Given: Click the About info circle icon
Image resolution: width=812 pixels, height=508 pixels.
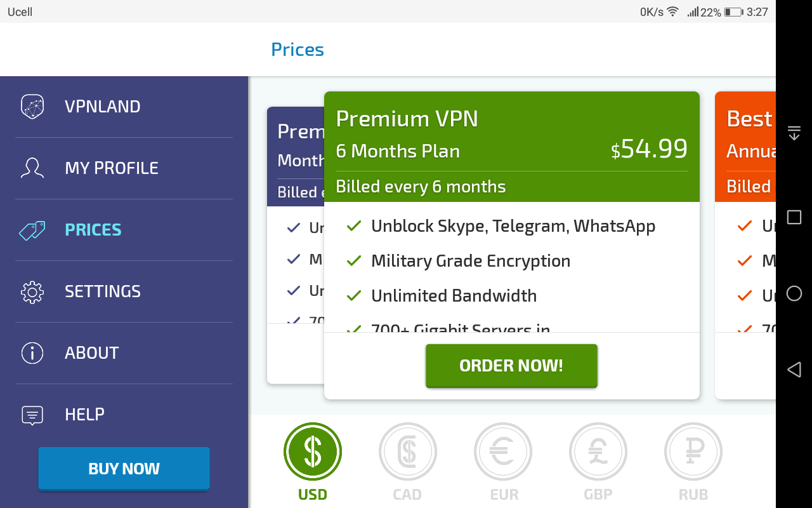Looking at the screenshot, I should click(32, 353).
